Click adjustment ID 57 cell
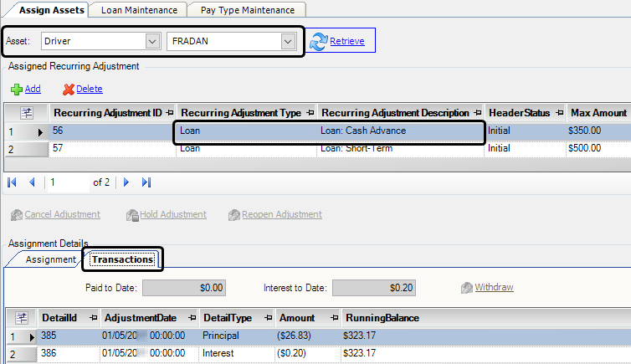Image resolution: width=631 pixels, height=364 pixels. [113, 148]
